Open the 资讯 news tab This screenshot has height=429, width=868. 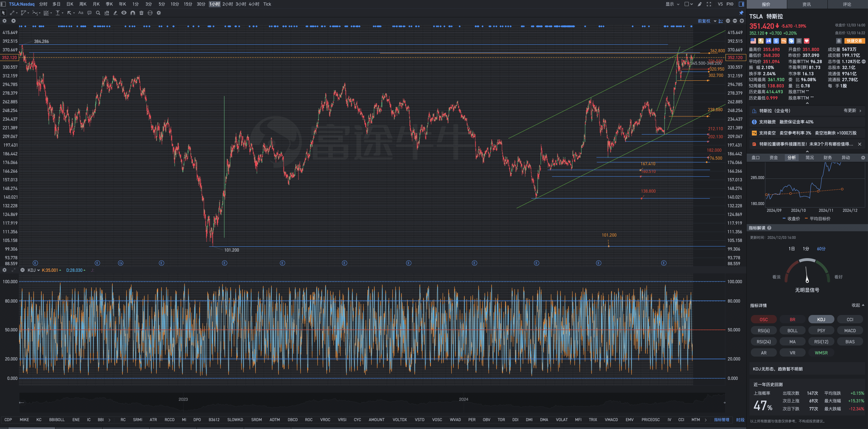pyautogui.click(x=807, y=4)
